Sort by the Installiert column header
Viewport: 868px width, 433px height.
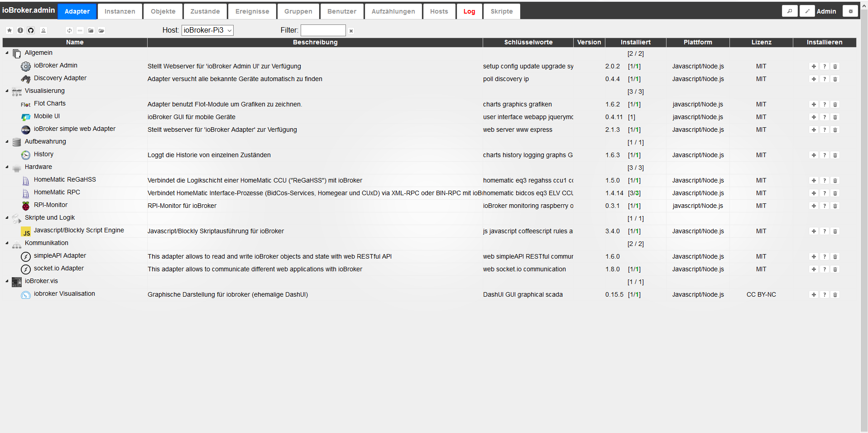pyautogui.click(x=636, y=42)
